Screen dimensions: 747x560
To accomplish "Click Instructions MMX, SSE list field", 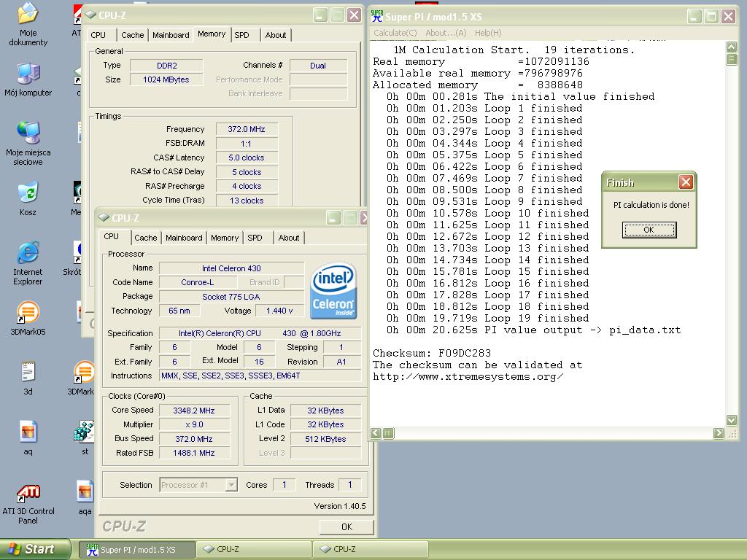I will (x=260, y=376).
